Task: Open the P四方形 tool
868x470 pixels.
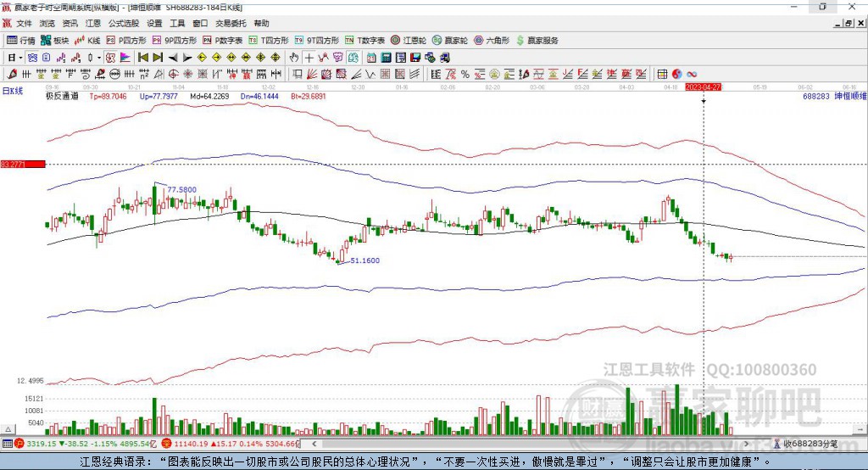Action: 126,41
